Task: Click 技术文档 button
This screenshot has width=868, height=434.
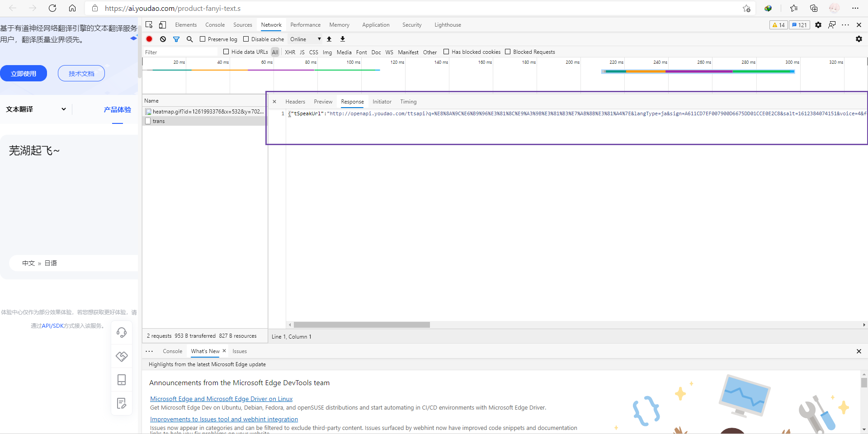Action: coord(81,73)
